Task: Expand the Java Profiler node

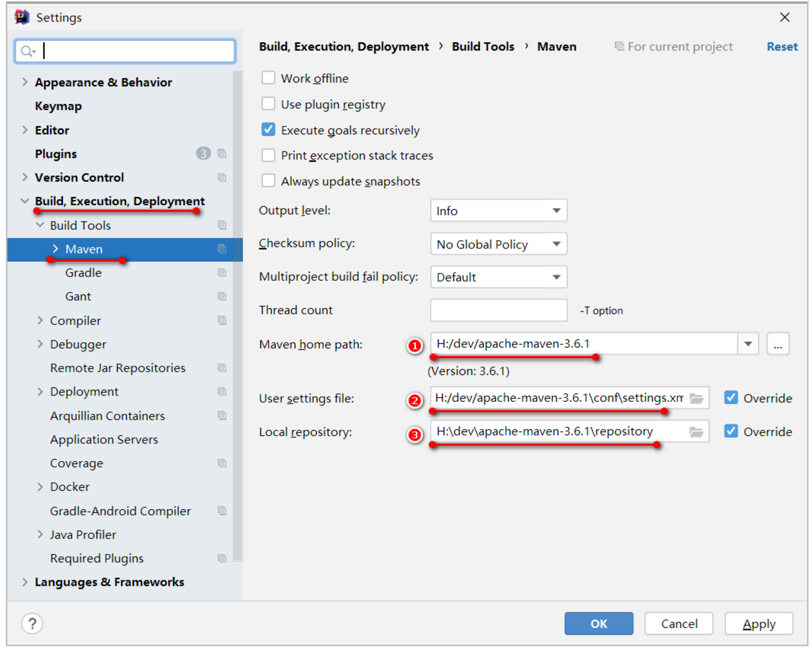Action: click(x=40, y=534)
